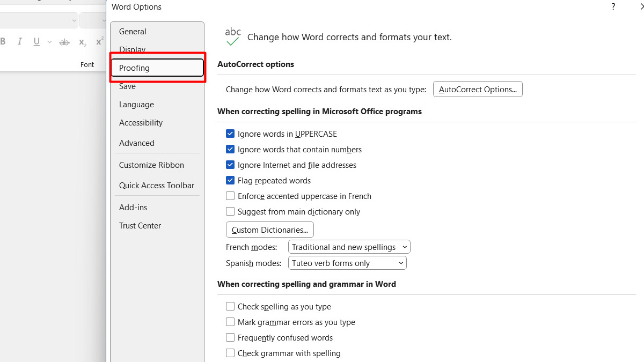Enable Mark grammar errors as you type
This screenshot has height=362, width=644.
tap(230, 322)
